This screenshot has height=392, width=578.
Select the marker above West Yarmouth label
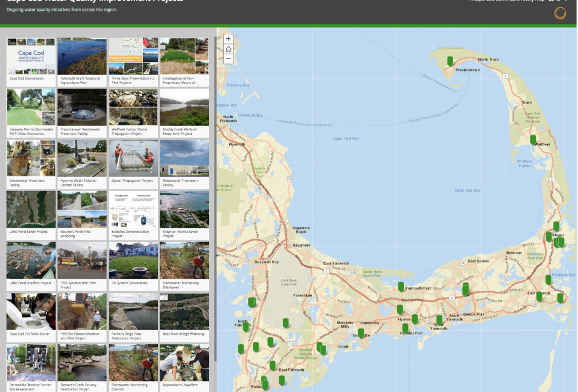coord(440,320)
